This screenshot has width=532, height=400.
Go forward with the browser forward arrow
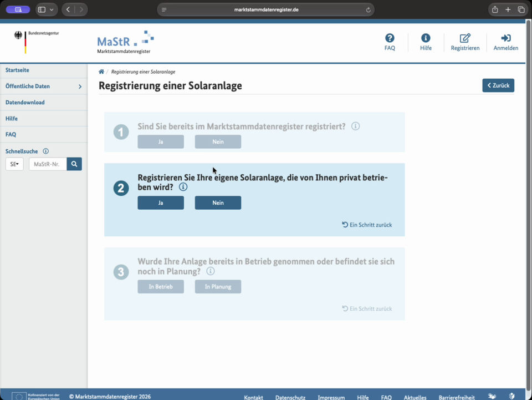(81, 9)
